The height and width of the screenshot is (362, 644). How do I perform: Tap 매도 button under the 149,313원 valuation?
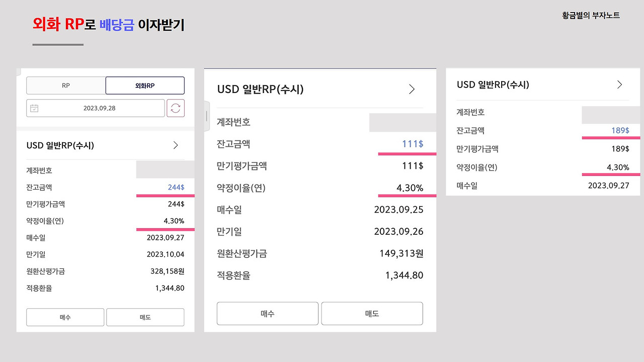point(372,313)
